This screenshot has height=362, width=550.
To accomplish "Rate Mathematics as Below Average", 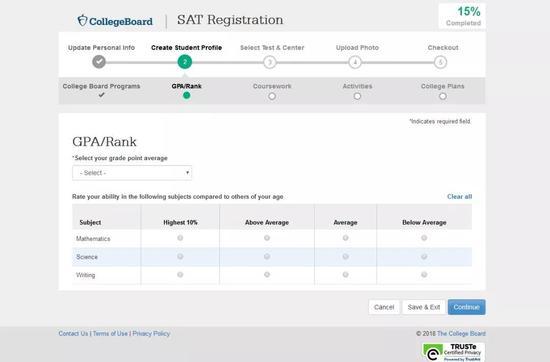I will point(424,238).
